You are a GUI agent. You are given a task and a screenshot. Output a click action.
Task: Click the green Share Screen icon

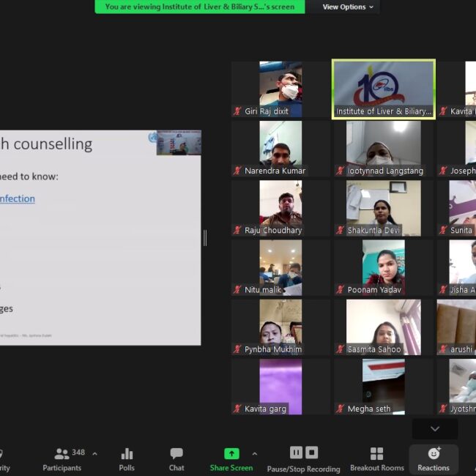(231, 454)
